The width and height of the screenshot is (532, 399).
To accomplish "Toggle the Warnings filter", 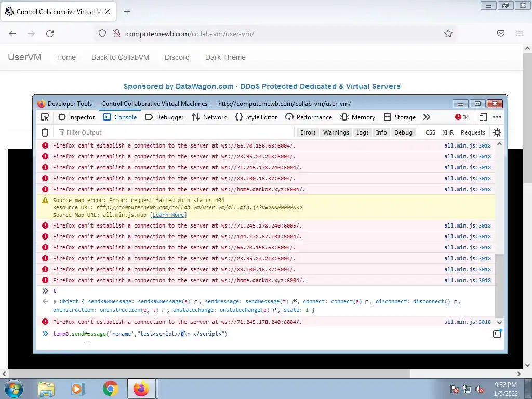I will pos(336,132).
